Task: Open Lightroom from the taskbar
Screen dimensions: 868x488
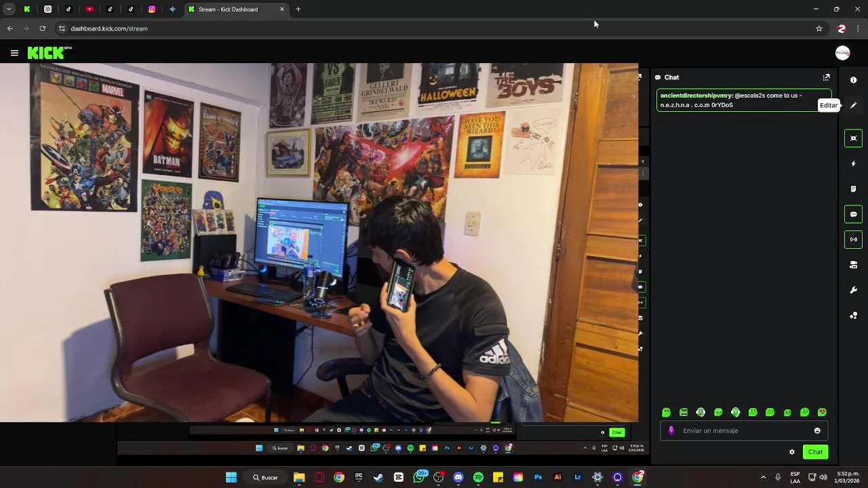Action: [x=578, y=477]
